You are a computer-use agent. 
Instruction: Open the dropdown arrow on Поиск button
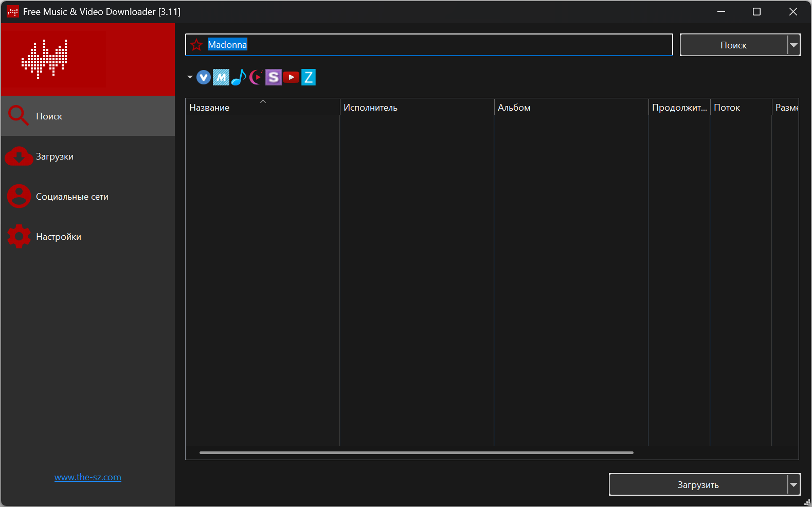(x=794, y=45)
